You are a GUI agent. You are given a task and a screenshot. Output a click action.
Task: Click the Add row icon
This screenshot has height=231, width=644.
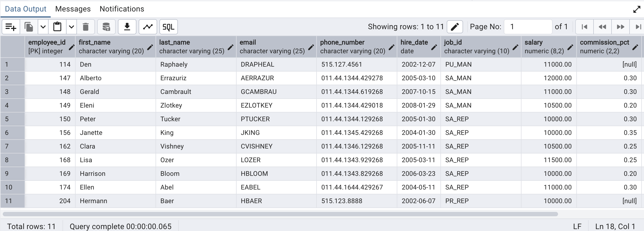pyautogui.click(x=11, y=27)
